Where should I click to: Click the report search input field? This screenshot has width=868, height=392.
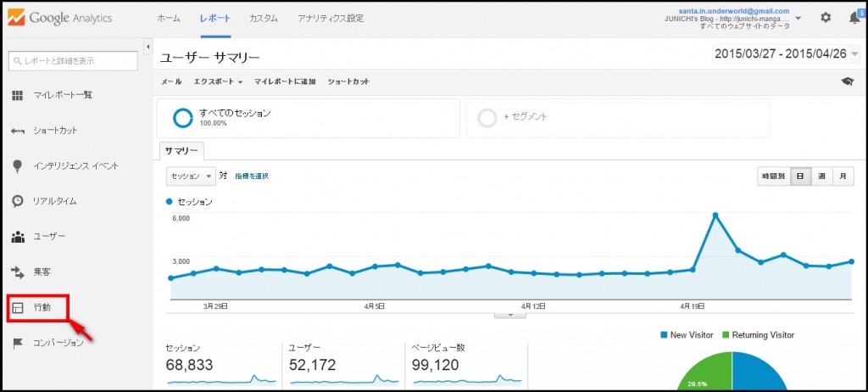(73, 61)
